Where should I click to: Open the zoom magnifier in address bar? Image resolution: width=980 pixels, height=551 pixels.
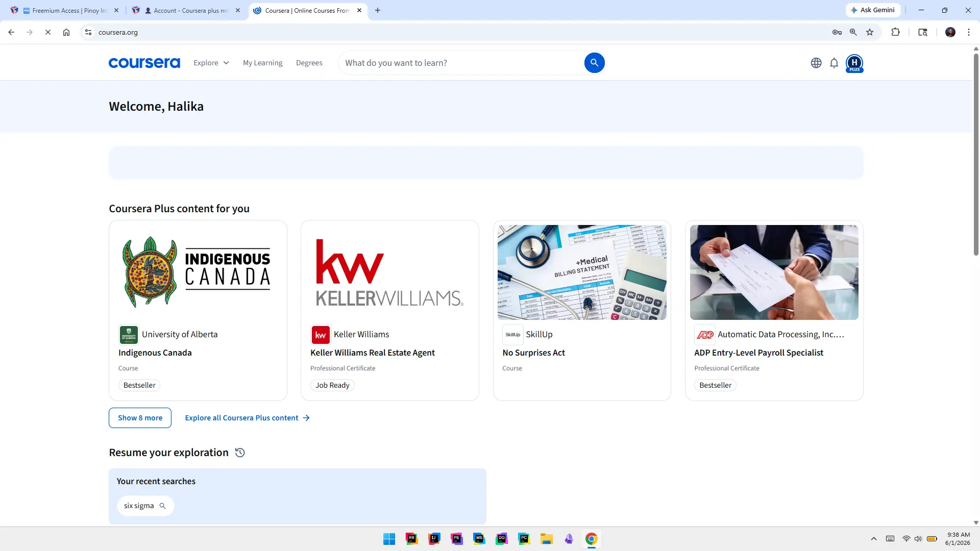(x=853, y=32)
